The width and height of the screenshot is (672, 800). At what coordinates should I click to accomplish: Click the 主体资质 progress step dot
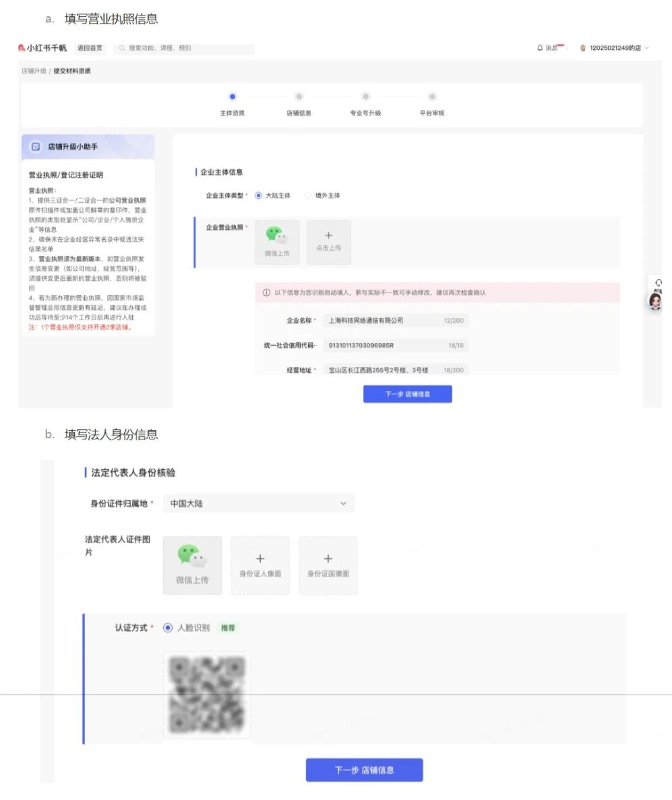coord(233,96)
